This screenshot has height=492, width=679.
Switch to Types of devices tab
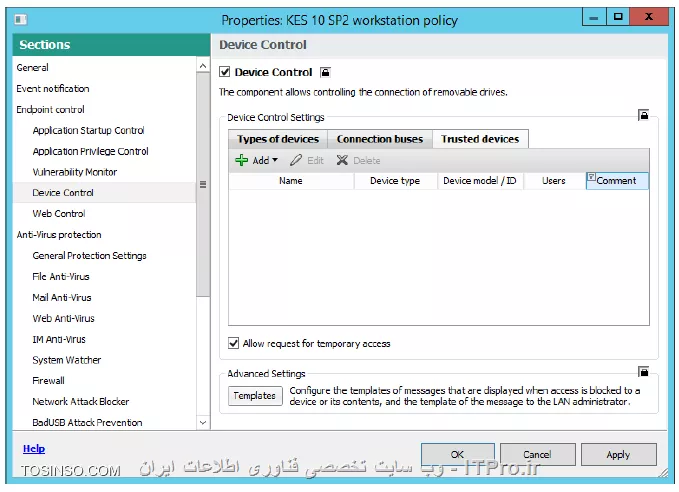[x=278, y=139]
